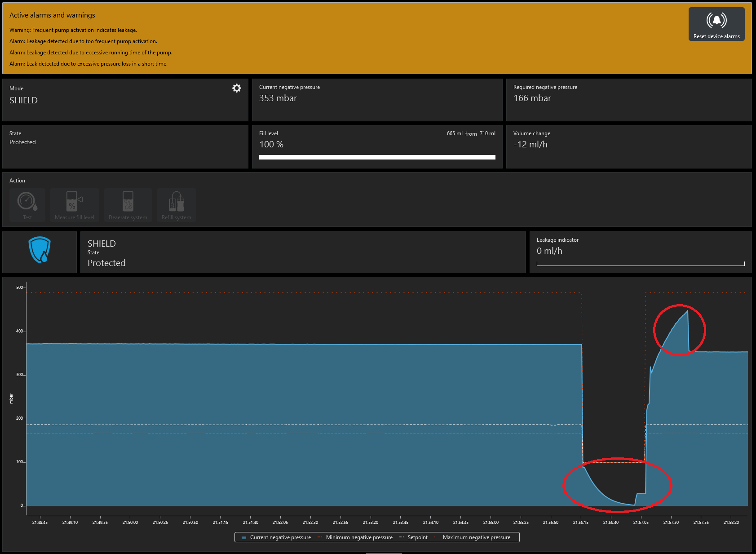Click the 21:57:30 time axis label
Viewport: 756px width, 554px height.
671,522
